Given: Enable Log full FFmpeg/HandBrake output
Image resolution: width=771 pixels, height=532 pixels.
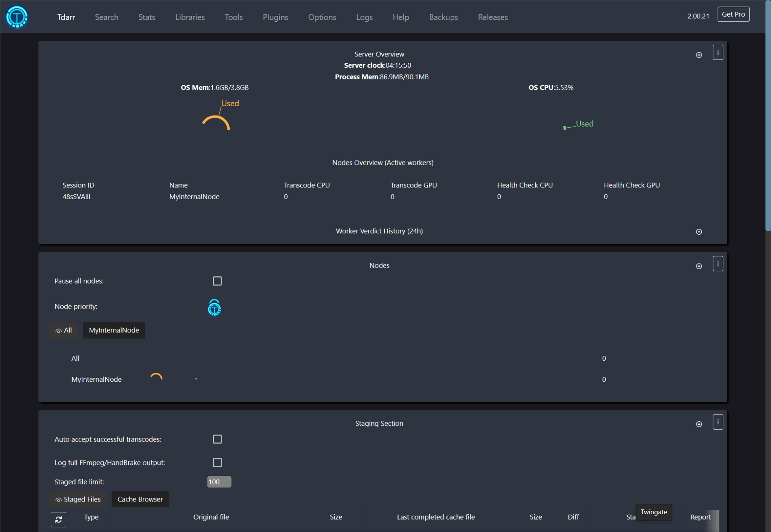Looking at the screenshot, I should [217, 462].
